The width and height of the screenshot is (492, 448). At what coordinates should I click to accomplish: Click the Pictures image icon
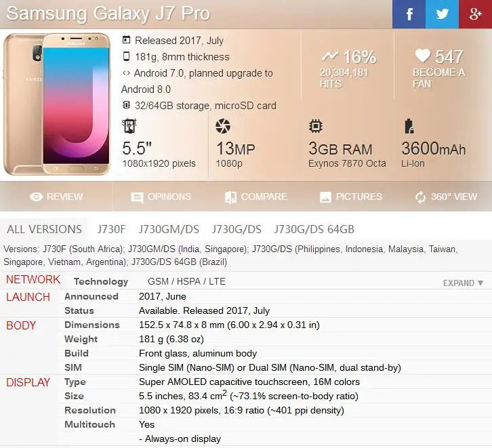[325, 197]
